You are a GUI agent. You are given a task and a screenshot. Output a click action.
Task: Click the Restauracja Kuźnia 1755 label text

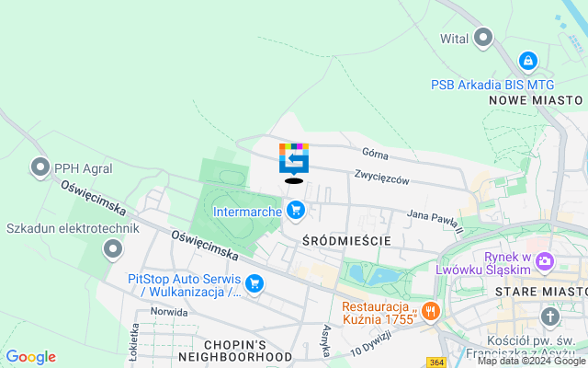(379, 313)
